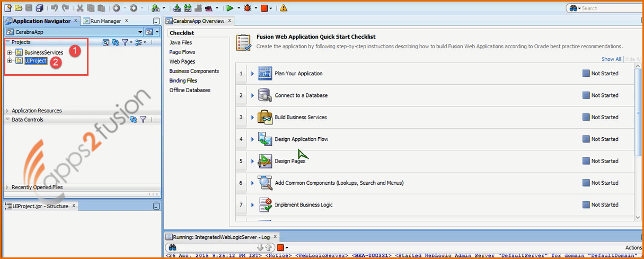Collapse the Data Controls section
This screenshot has height=259, width=644.
[x=7, y=120]
